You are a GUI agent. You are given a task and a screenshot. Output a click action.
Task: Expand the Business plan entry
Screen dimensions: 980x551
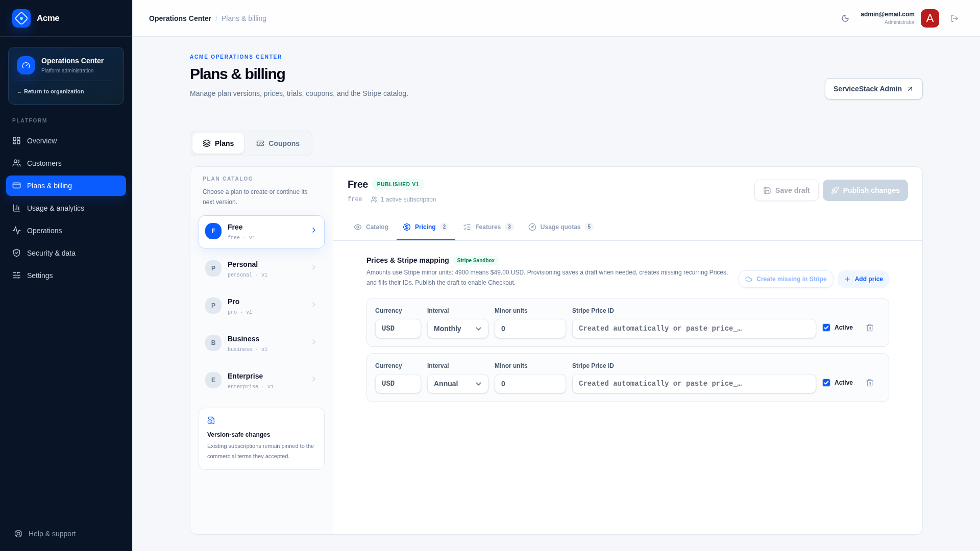261,343
